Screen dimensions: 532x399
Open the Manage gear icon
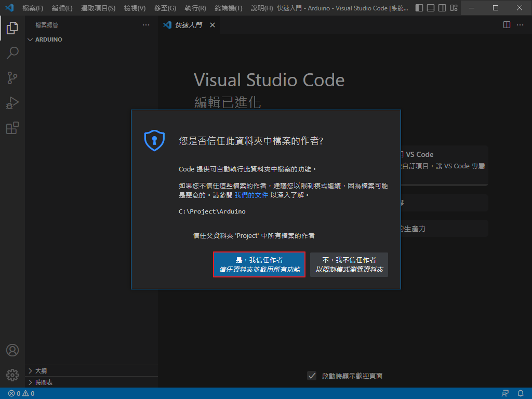point(12,375)
